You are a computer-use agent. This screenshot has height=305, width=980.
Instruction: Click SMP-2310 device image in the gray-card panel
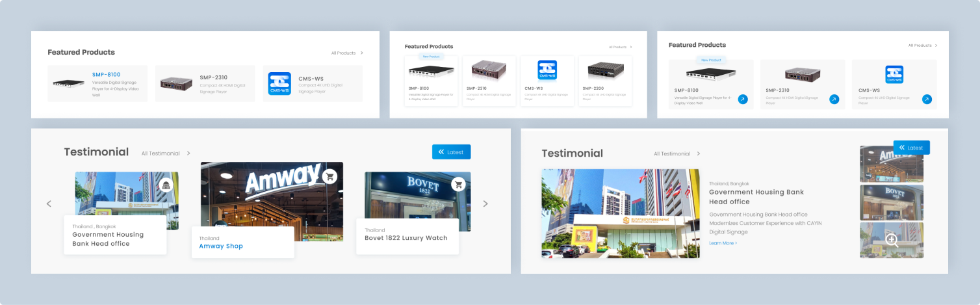click(176, 83)
